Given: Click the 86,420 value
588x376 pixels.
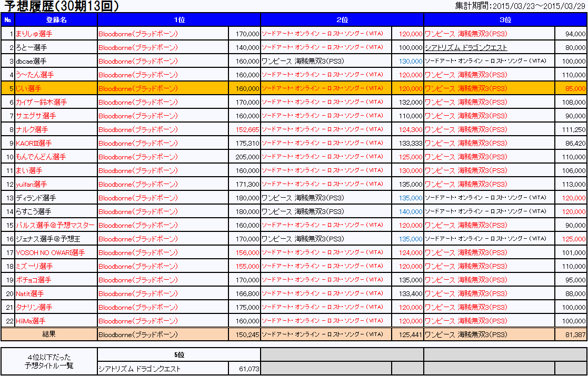Looking at the screenshot, I should (x=575, y=143).
